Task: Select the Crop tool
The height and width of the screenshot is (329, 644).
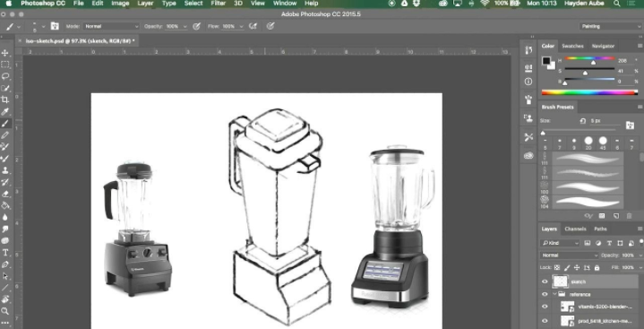Action: point(5,100)
